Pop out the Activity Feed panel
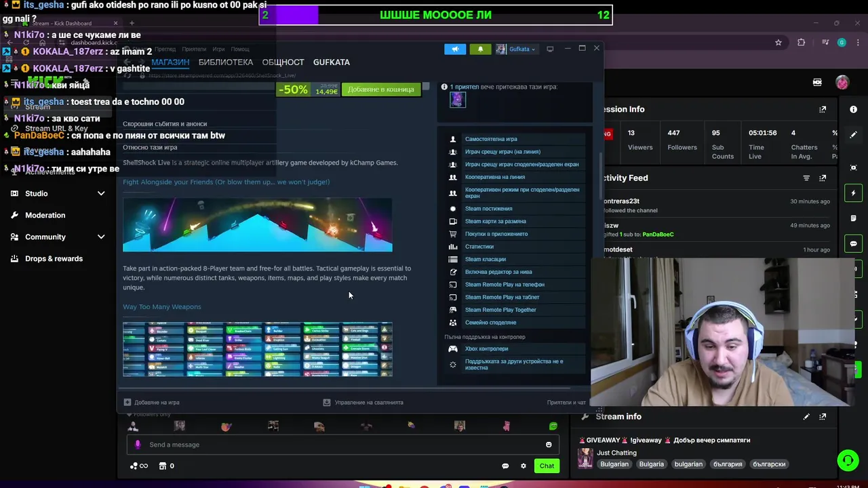This screenshot has width=868, height=488. 823,178
